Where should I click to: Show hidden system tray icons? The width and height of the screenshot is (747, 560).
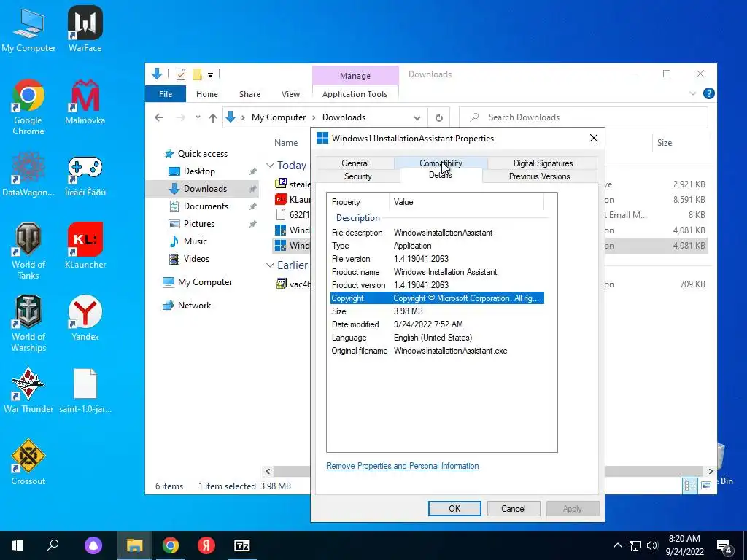(x=617, y=545)
